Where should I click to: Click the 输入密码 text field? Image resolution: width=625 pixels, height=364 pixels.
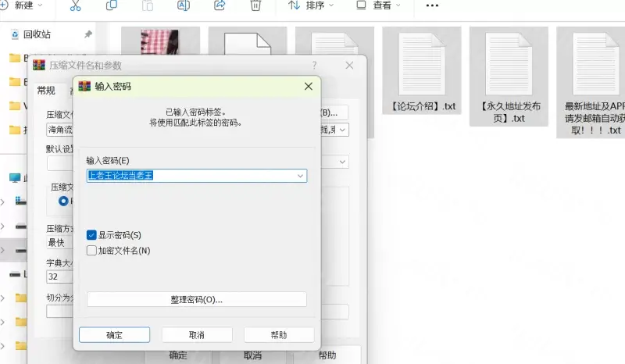pos(191,176)
